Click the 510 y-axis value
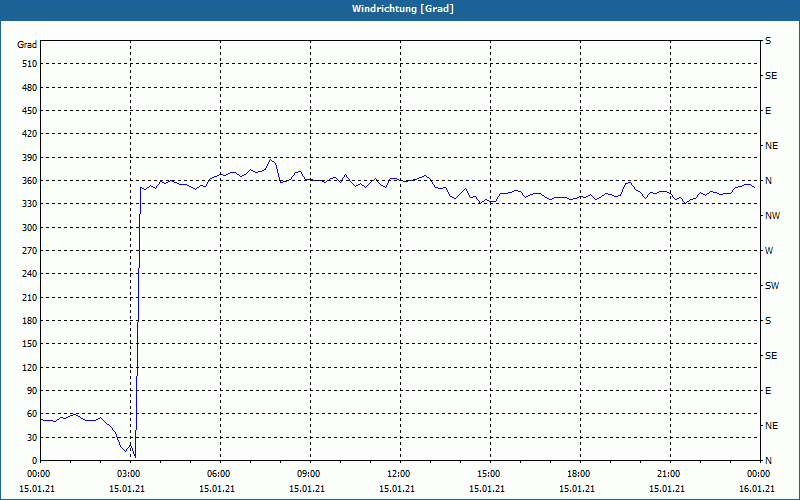 click(30, 64)
